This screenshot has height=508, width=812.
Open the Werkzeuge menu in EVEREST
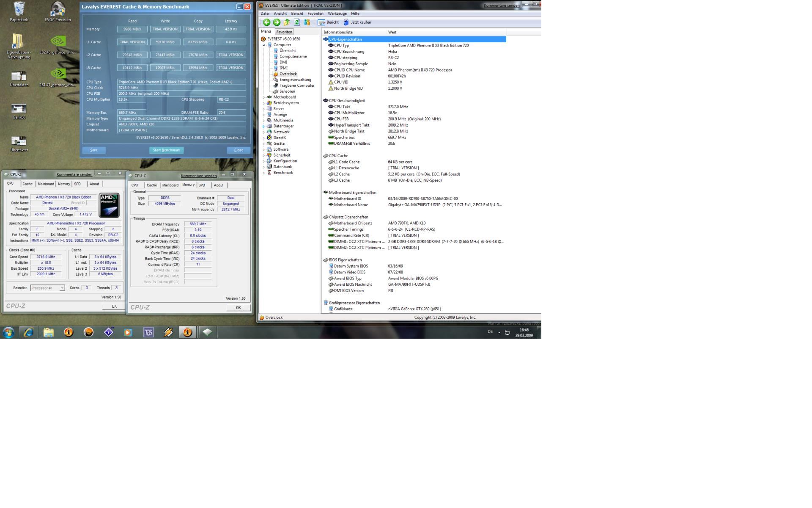(x=337, y=14)
